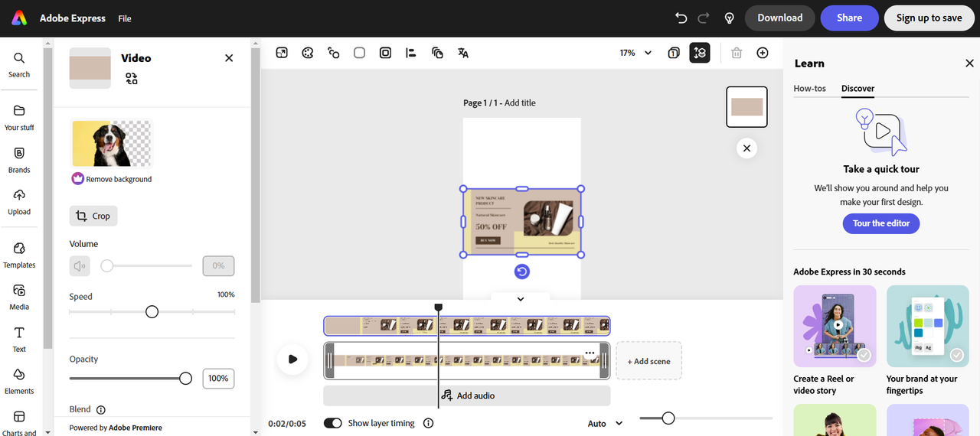Click the page thumbnail on the right
The height and width of the screenshot is (436, 980).
point(746,106)
